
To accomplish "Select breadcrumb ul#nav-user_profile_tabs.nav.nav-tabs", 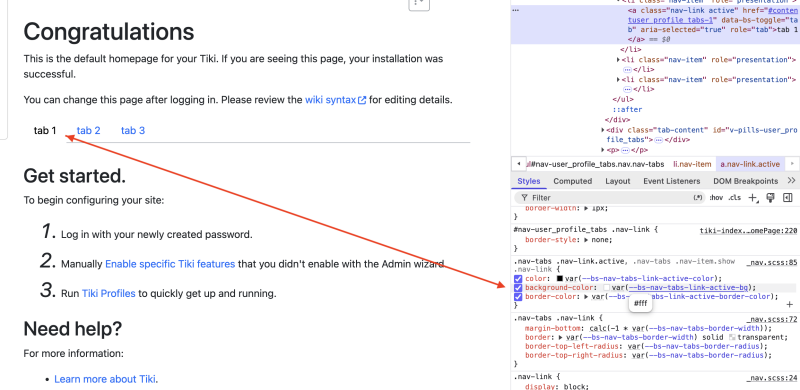I will tap(595, 164).
